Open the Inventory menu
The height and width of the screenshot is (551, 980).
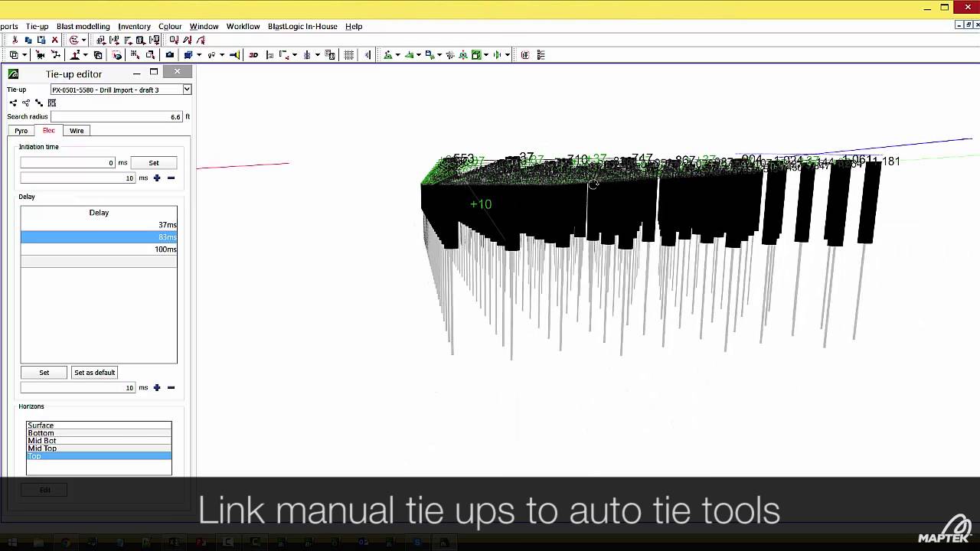click(x=134, y=26)
